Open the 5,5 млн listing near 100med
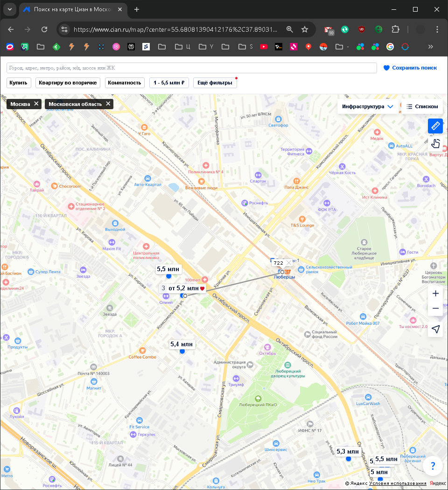Image resolution: width=448 pixels, height=490 pixels. coord(168,269)
